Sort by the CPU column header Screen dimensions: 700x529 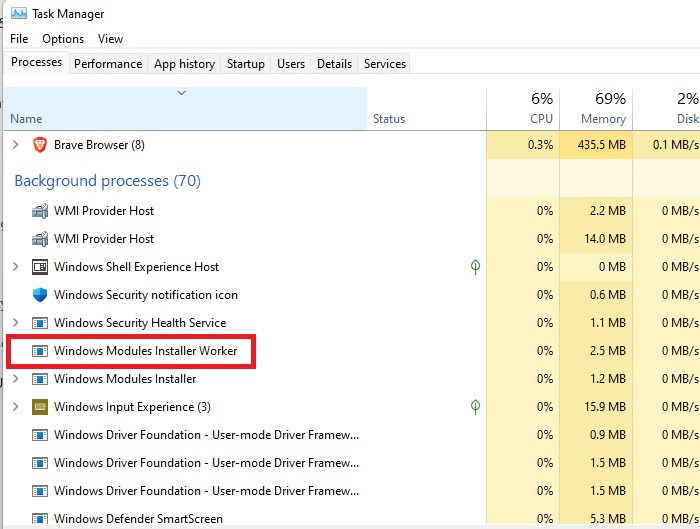(523, 109)
